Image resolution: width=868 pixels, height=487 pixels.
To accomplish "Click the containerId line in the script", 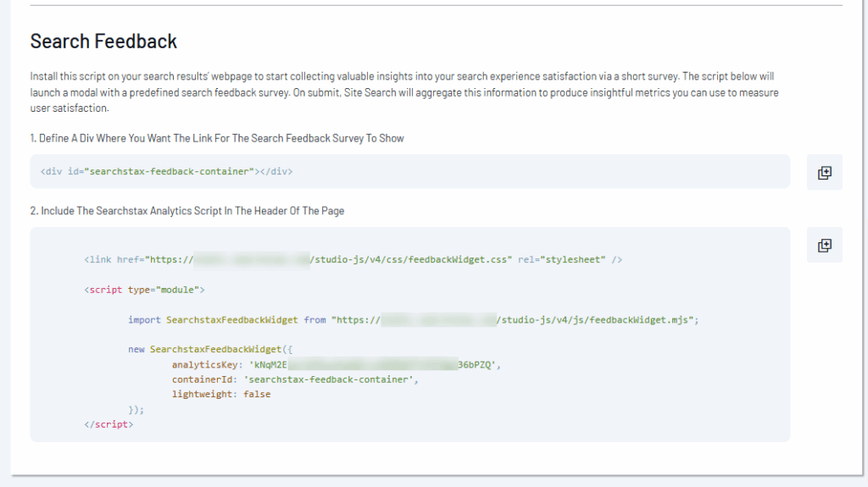I will (x=295, y=379).
